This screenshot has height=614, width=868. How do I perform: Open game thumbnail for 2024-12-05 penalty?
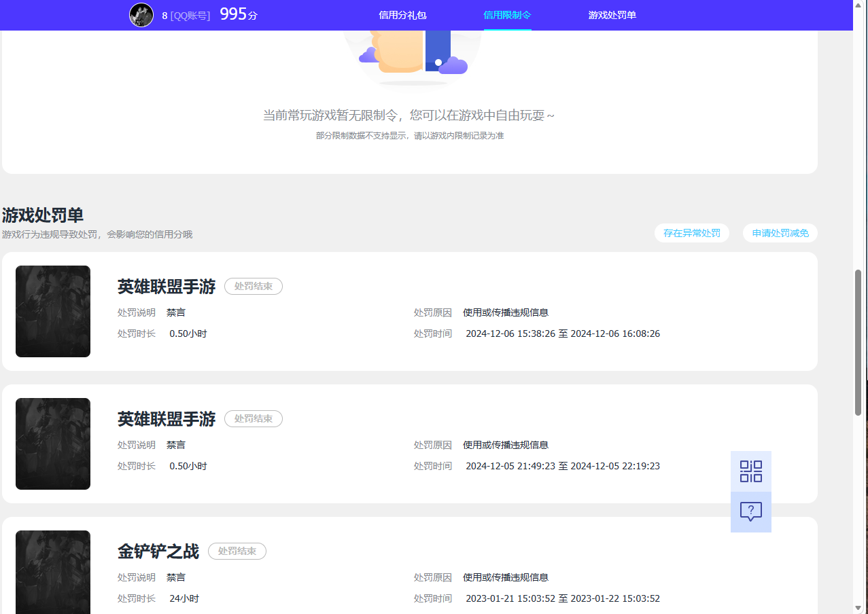(53, 444)
